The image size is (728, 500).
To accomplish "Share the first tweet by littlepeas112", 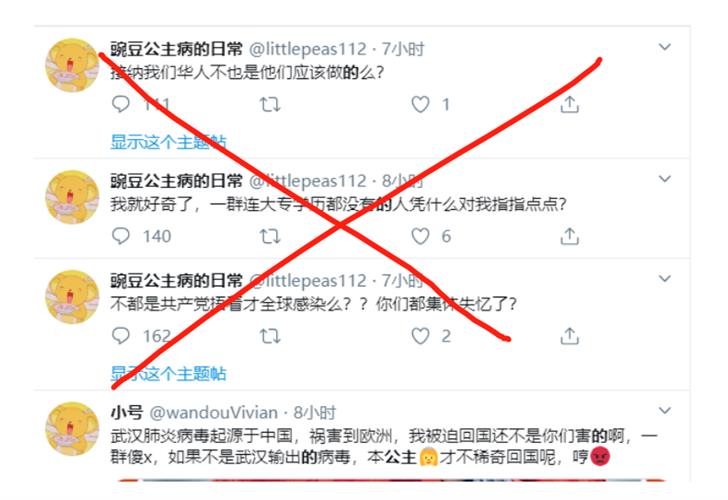I will coord(570,104).
